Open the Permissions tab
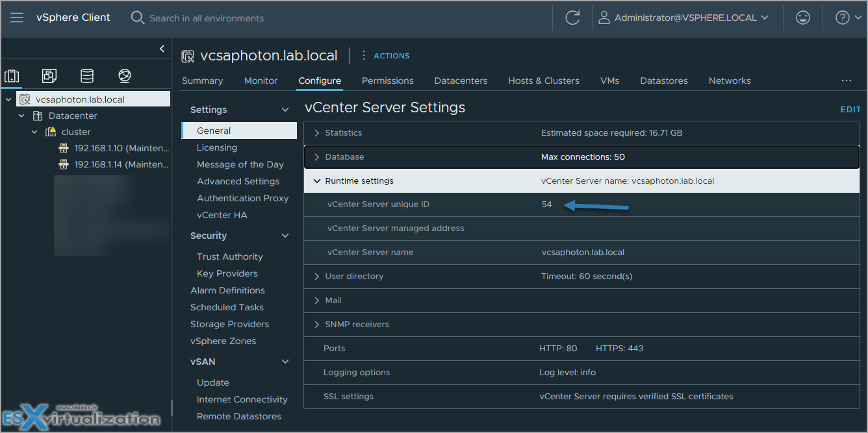Viewport: 868px width, 433px height. pos(387,80)
